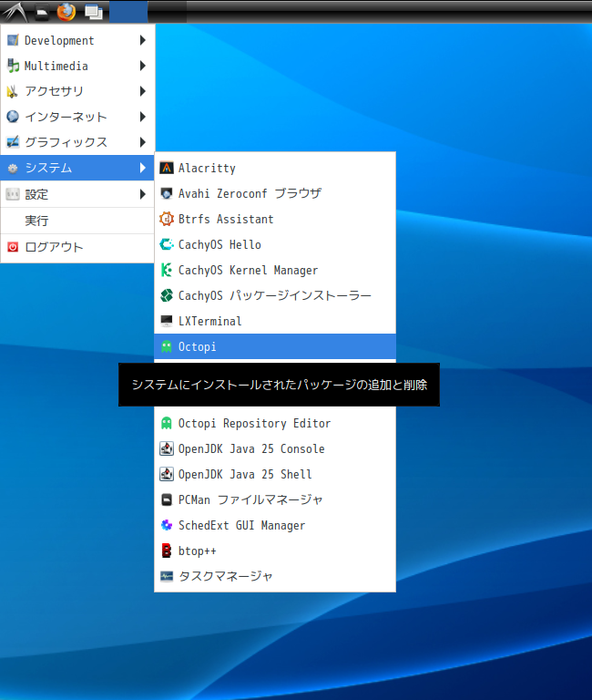Click the CachyOS パッケージインストーラー icon
The width and height of the screenshot is (592, 700).
167,295
